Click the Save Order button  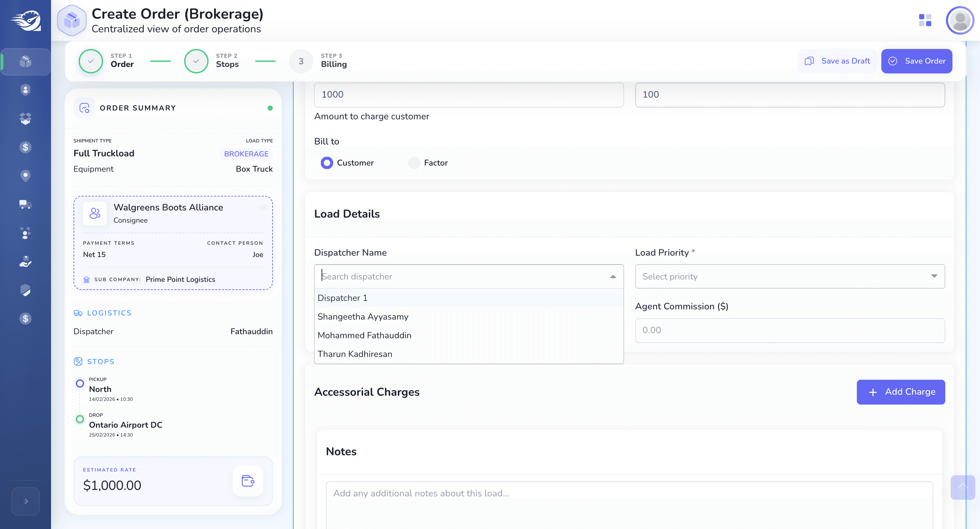(x=916, y=61)
